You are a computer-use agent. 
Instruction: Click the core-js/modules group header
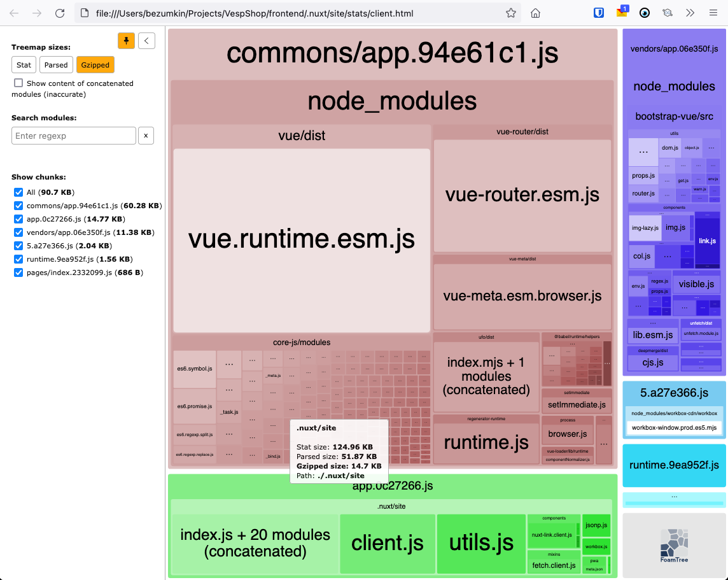click(x=302, y=343)
